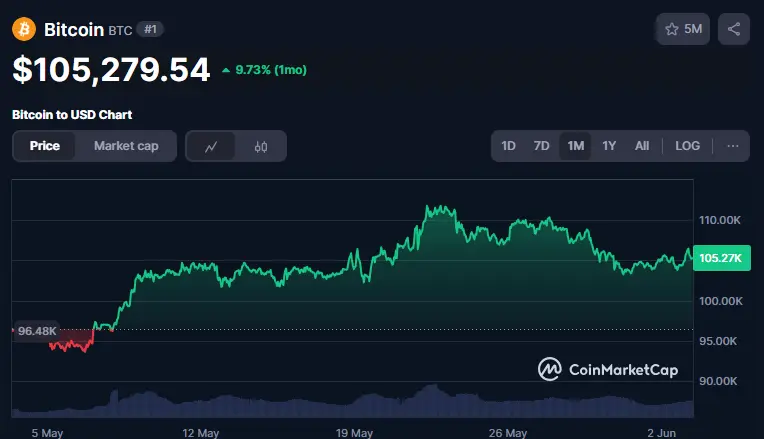Set chart range to 1Y
The image size is (764, 439).
(609, 146)
